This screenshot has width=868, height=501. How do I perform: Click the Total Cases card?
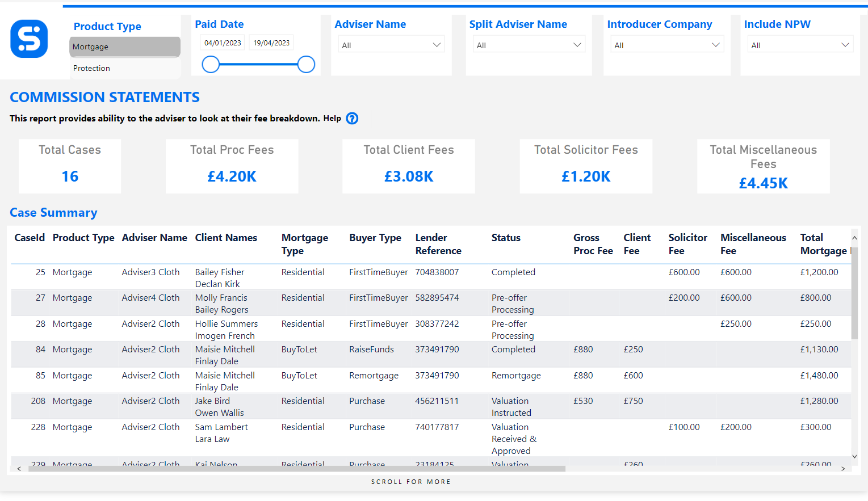(x=70, y=166)
